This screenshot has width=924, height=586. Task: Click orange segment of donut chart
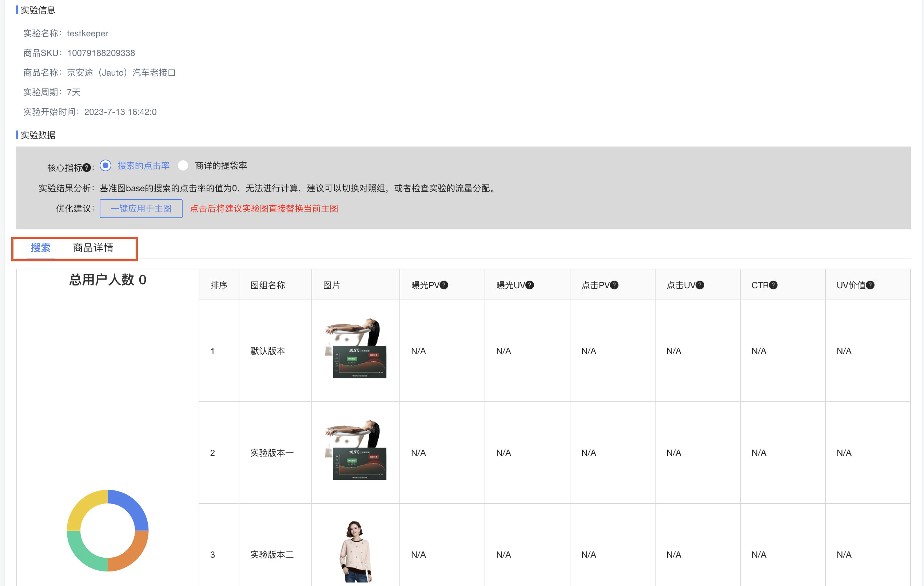click(x=132, y=555)
